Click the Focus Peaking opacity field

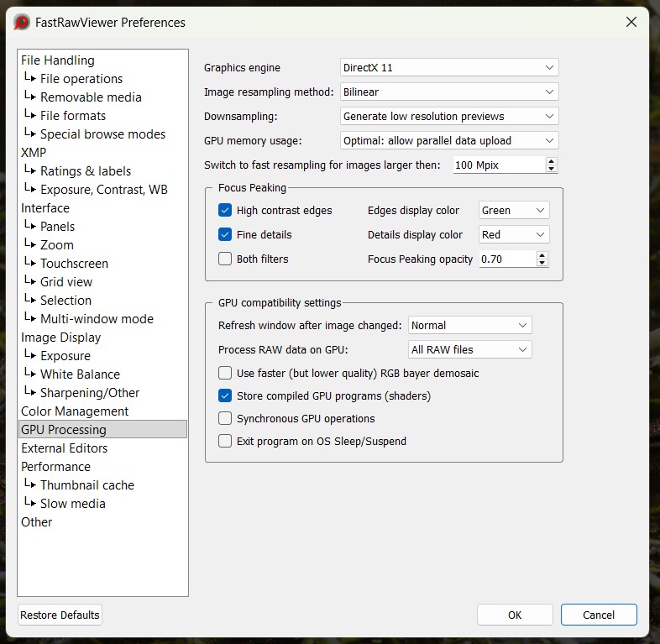[506, 259]
